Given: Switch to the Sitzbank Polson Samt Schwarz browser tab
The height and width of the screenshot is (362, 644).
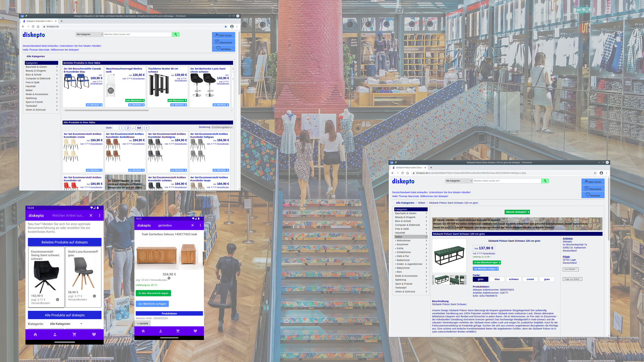Looking at the screenshot, I should tap(409, 168).
